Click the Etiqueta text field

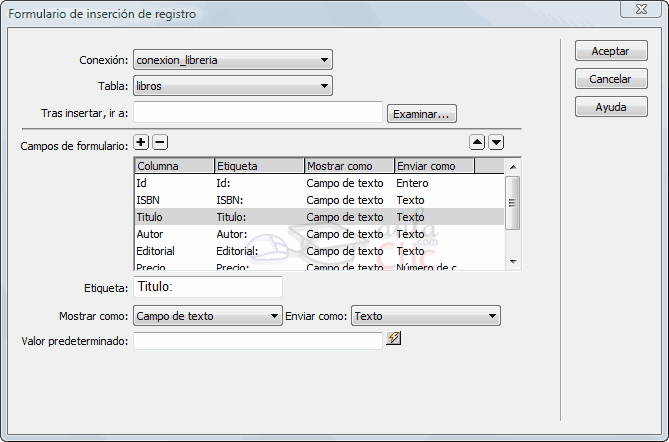pos(208,287)
